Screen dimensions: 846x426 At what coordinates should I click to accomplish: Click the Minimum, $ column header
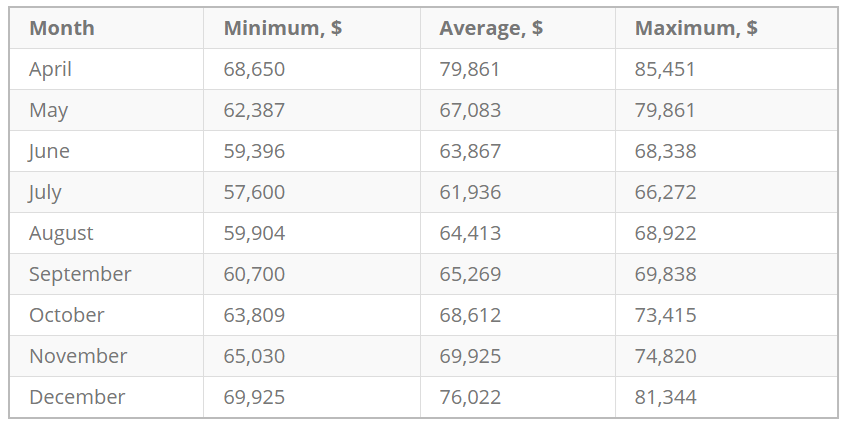click(x=283, y=28)
